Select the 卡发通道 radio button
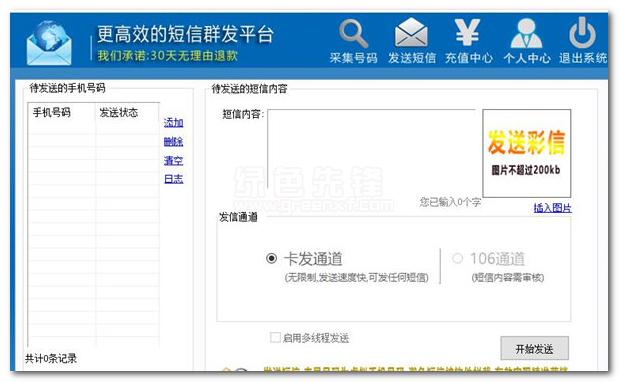Viewport: 619px width, 382px height. tap(272, 258)
